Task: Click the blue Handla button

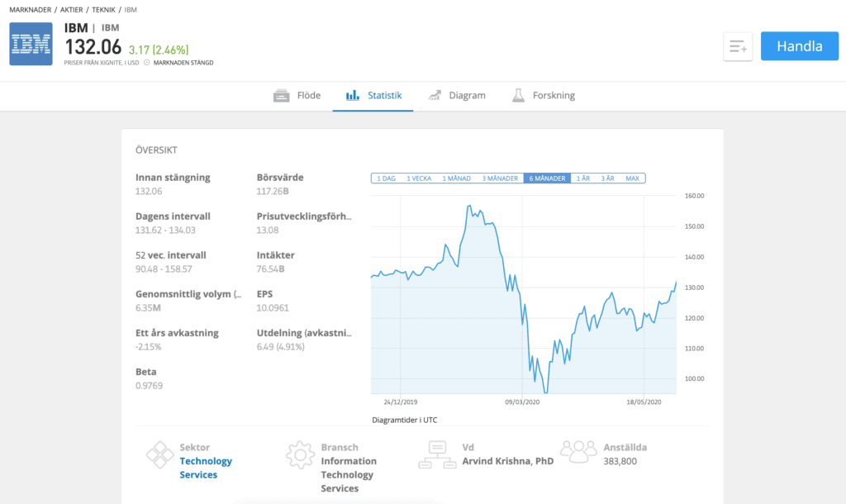Action: (800, 46)
